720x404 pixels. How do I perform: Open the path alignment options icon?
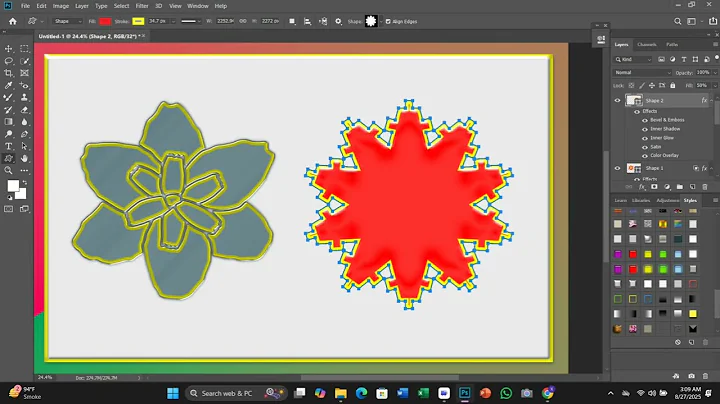tap(308, 22)
